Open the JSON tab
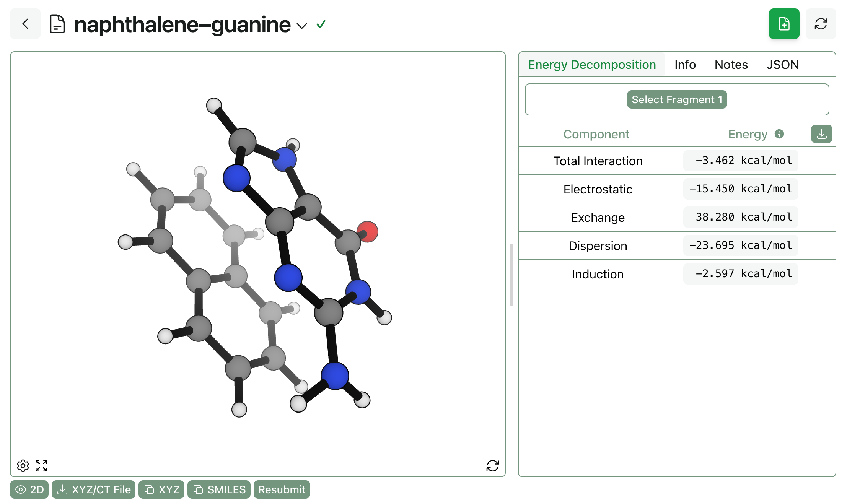Screen dimensions: 847x504 pyautogui.click(x=782, y=65)
